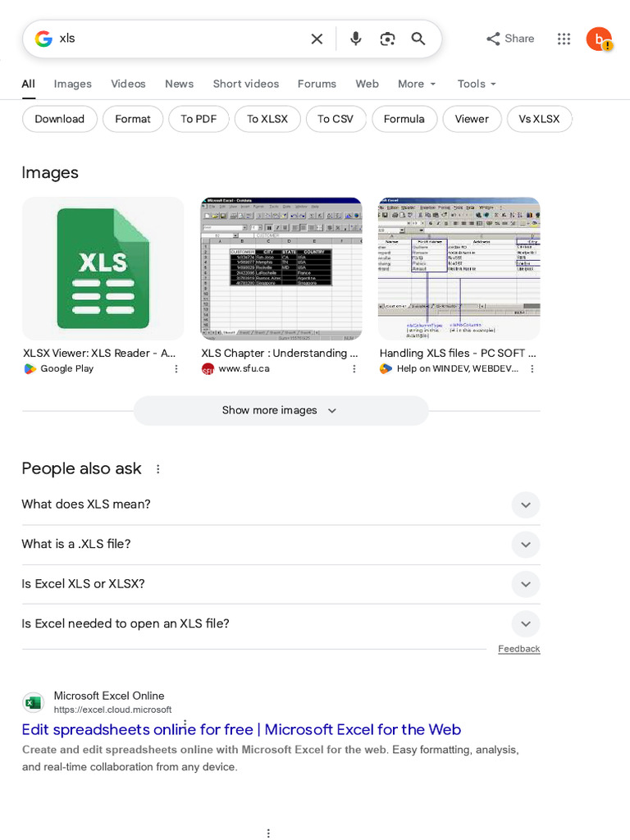This screenshot has height=840, width=630.
Task: Open the Tools dropdown
Action: (x=477, y=84)
